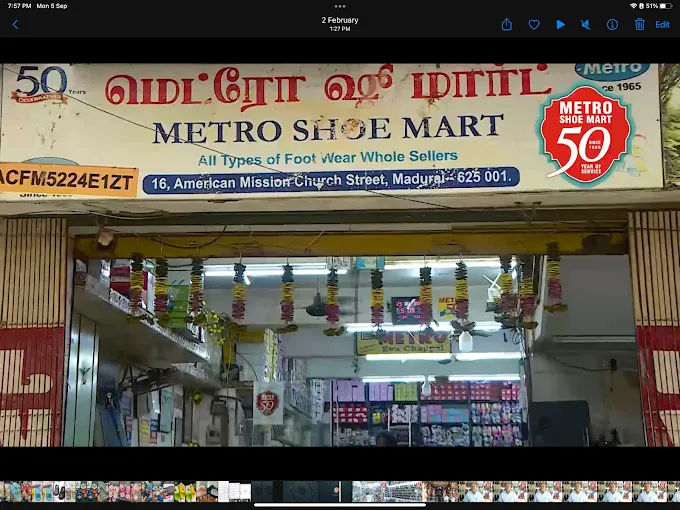This screenshot has height=510, width=680.
Task: Tap the 7:57 PM clock in status bar
Action: pyautogui.click(x=19, y=6)
